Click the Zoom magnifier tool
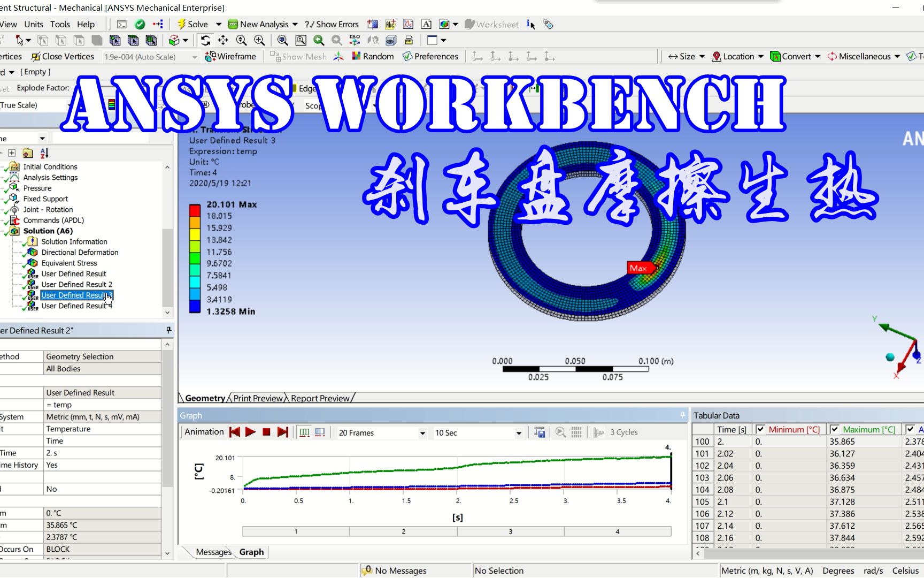The width and height of the screenshot is (924, 578). [241, 40]
